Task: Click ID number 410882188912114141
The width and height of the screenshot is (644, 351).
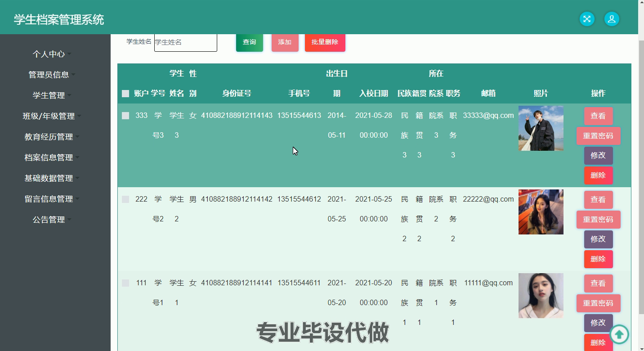Action: pos(237,283)
